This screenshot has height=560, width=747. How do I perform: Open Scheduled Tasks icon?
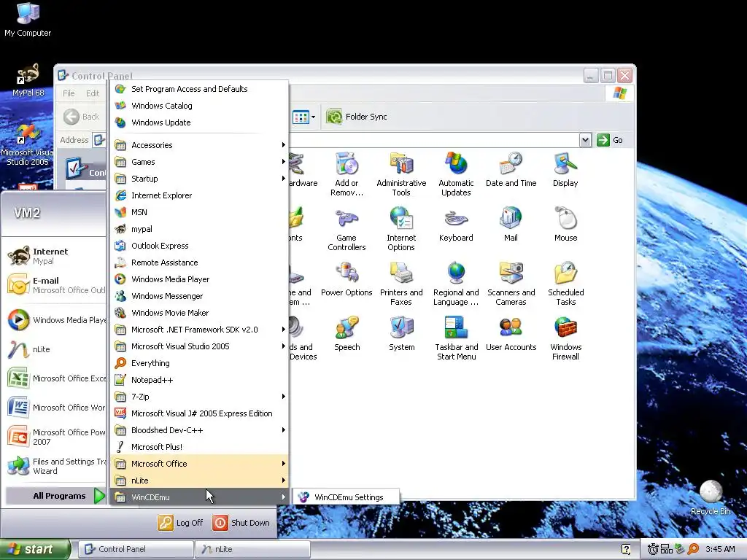point(565,284)
